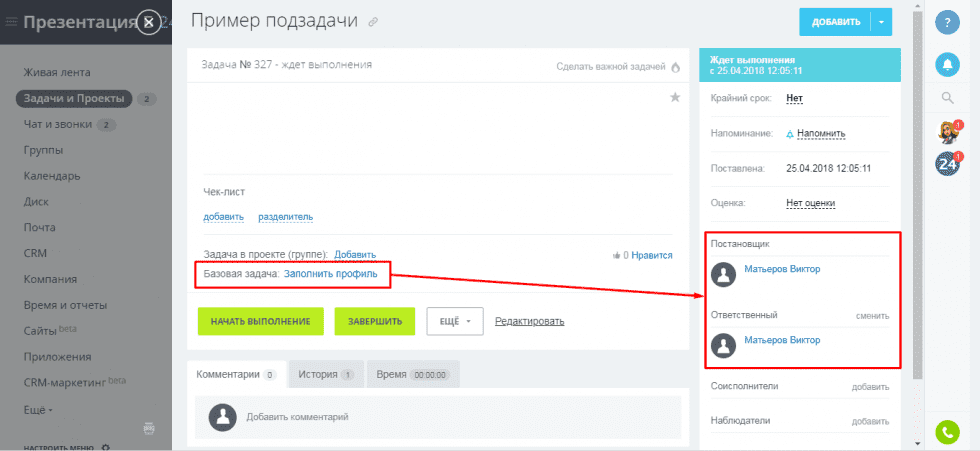Image resolution: width=980 pixels, height=451 pixels.
Task: Open the ЕЩЁ dropdown button
Action: (x=454, y=321)
